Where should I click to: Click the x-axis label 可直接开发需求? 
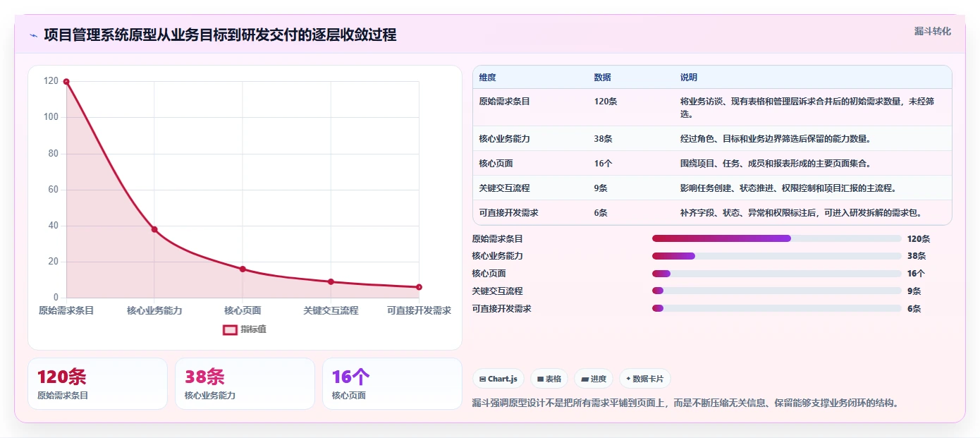pyautogui.click(x=419, y=310)
